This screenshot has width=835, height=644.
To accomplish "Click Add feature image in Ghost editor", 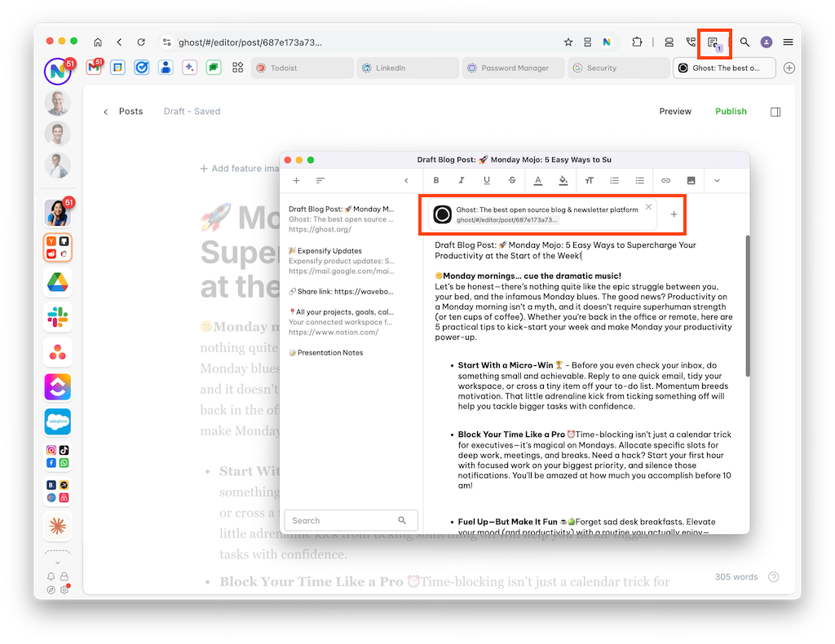I will 239,169.
